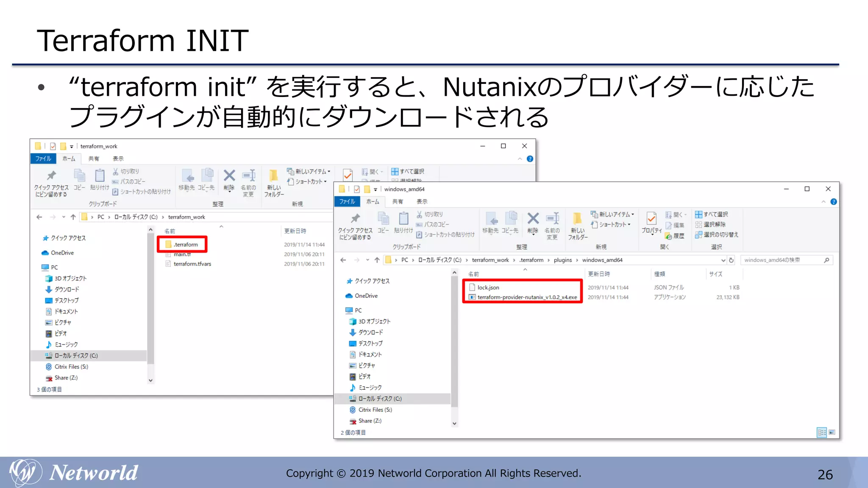Click Paste icon in windows_amd64 ribbon

click(x=403, y=223)
